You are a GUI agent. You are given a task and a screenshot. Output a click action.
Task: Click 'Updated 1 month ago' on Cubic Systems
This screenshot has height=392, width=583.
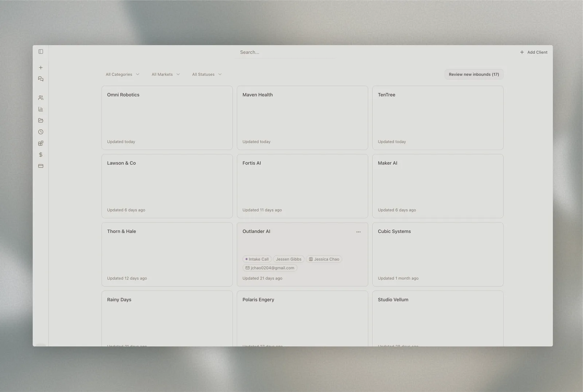click(398, 278)
